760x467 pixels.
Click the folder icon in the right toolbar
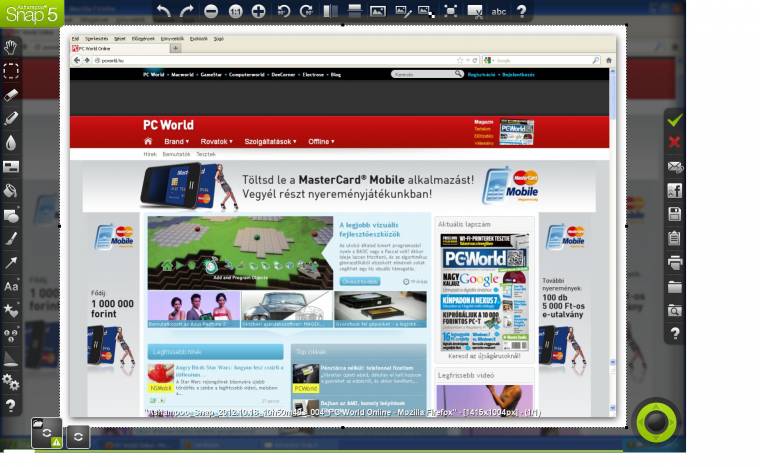pos(674,286)
